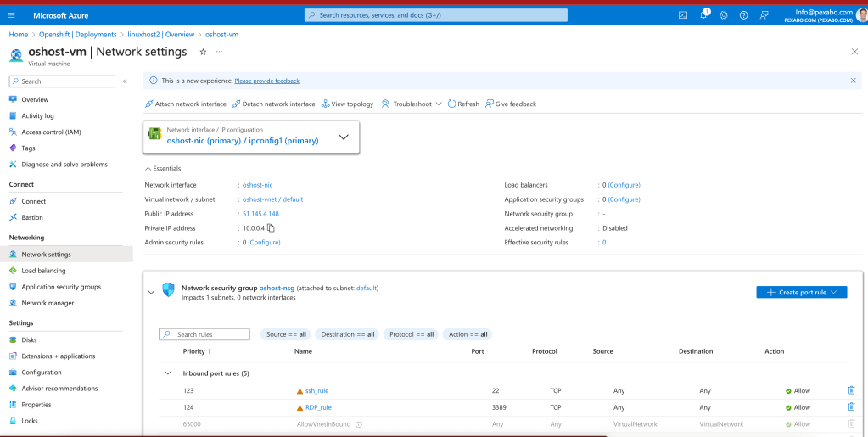Focus the Search rules field
Viewport: 868px width, 437px height.
click(x=204, y=334)
